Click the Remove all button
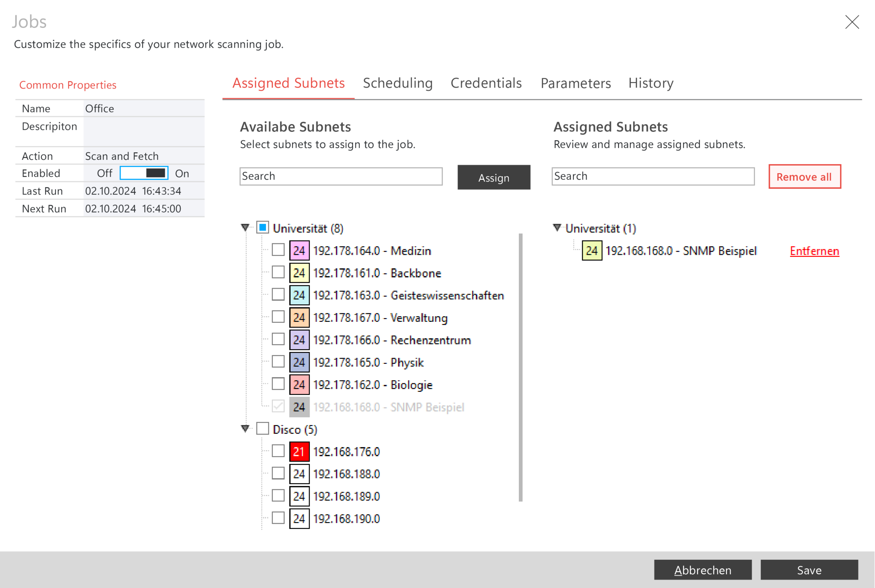This screenshot has height=588, width=875. (x=805, y=177)
